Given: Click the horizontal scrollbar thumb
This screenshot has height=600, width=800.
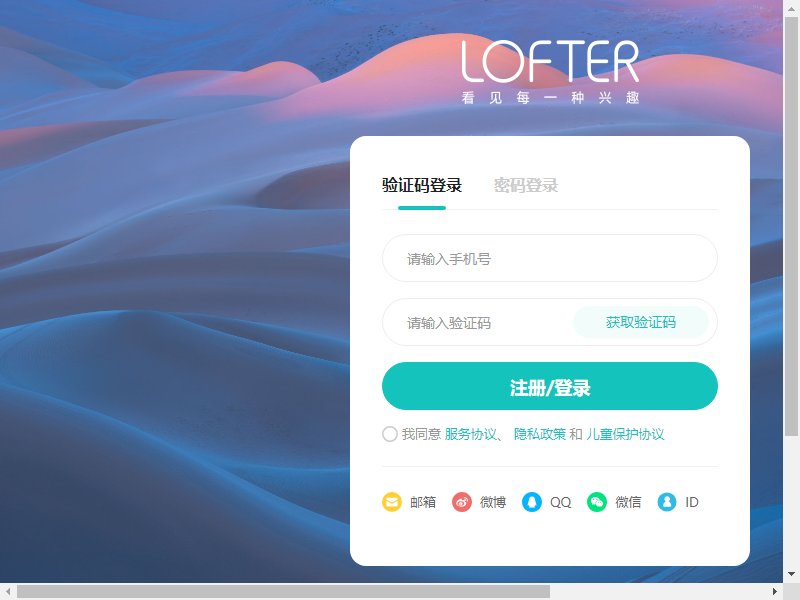Looking at the screenshot, I should (x=283, y=592).
